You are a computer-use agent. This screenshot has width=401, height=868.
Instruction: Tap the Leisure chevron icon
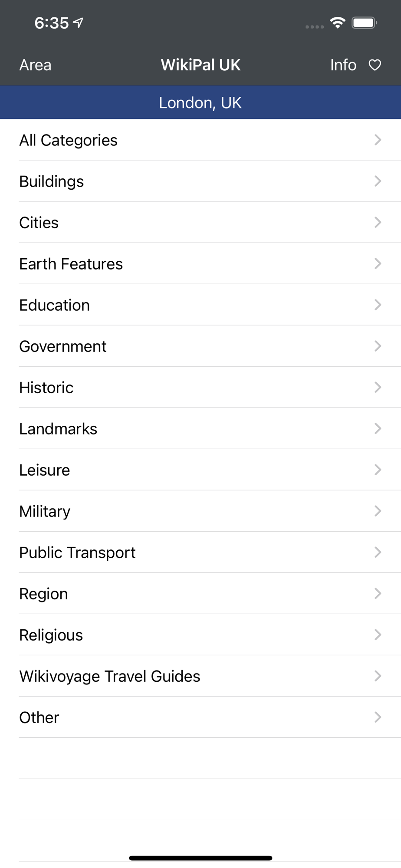[x=378, y=470]
